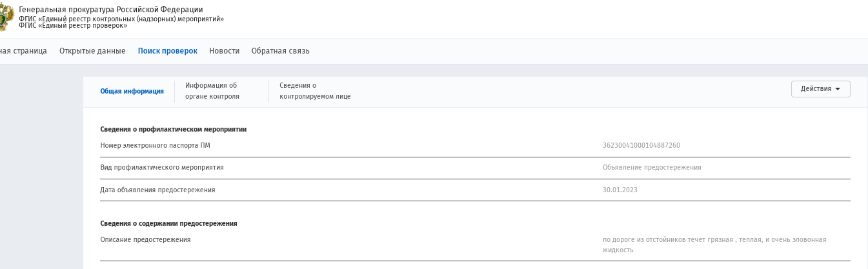Screen dimensions: 868x269
Task: Switch to the Общая информация tab
Action: (132, 91)
